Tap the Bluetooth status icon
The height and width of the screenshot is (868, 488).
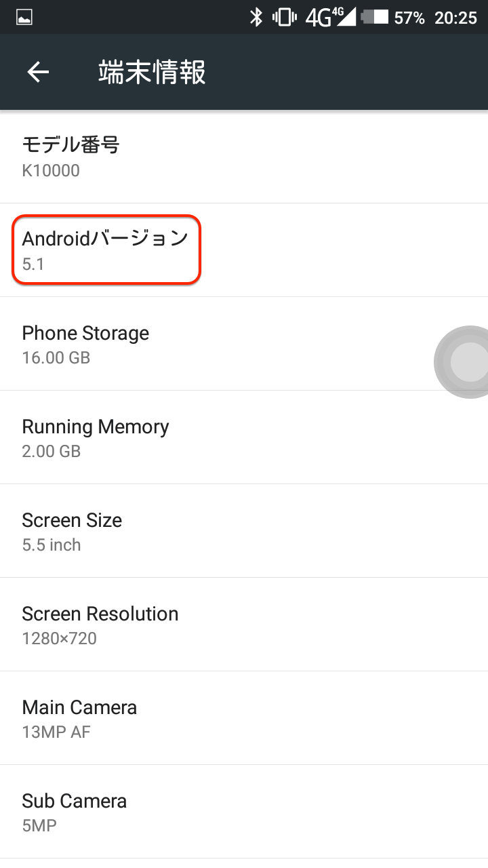256,17
